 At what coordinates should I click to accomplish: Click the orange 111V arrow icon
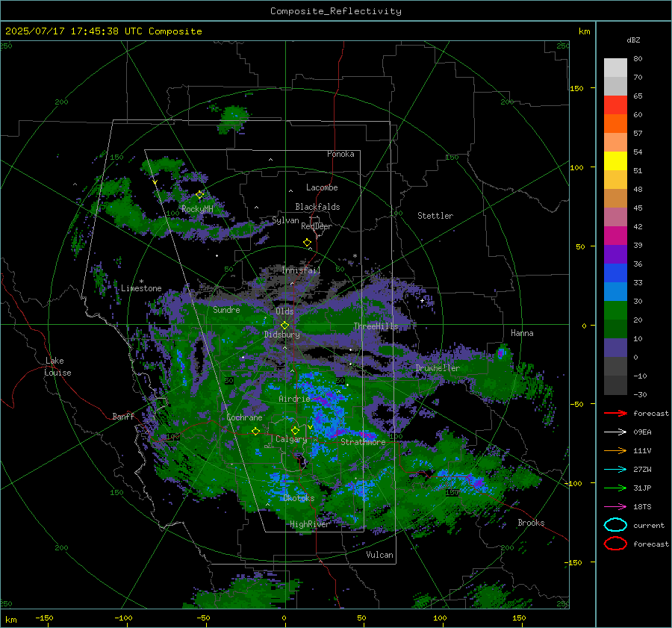(x=615, y=450)
